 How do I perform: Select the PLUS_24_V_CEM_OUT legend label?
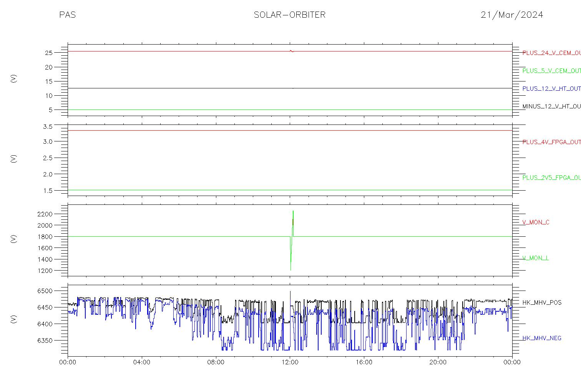(551, 53)
